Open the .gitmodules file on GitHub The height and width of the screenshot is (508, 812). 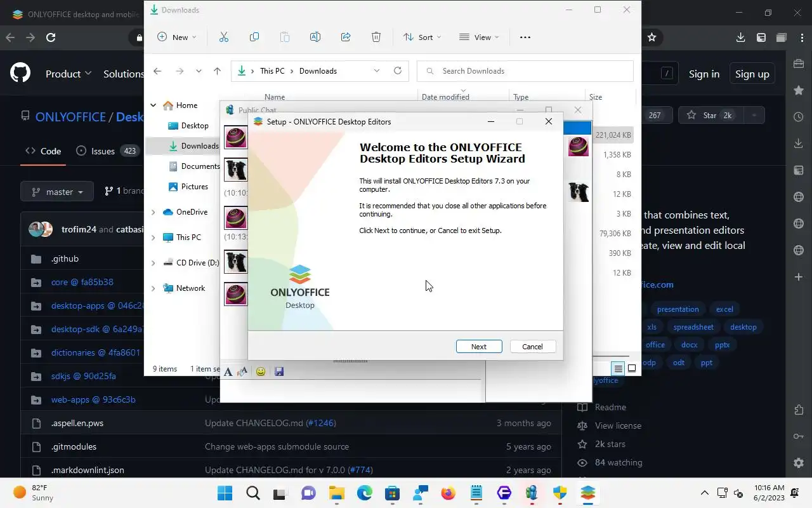click(x=74, y=446)
